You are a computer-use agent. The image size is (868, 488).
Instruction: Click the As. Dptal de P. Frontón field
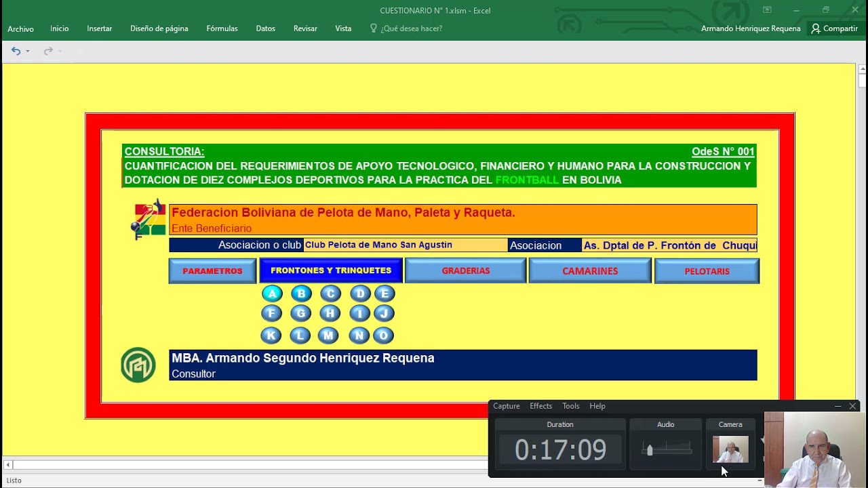click(669, 245)
